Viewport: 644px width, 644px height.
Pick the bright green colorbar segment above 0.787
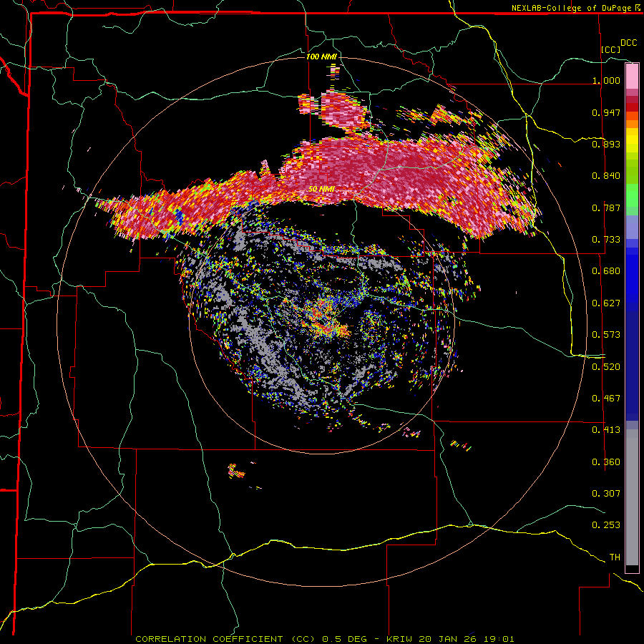coord(632,195)
